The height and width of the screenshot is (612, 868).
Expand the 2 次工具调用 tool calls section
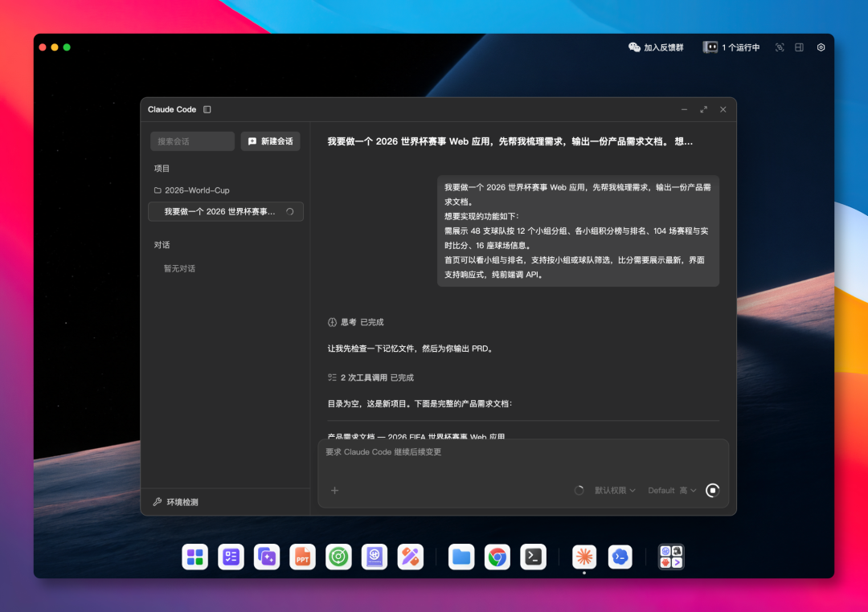click(371, 377)
